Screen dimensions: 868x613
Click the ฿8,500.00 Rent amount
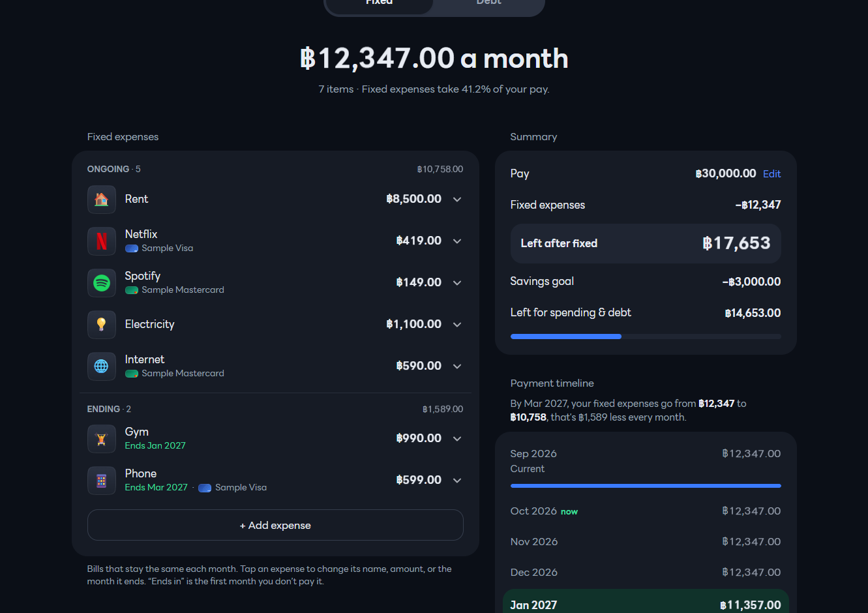pos(413,199)
